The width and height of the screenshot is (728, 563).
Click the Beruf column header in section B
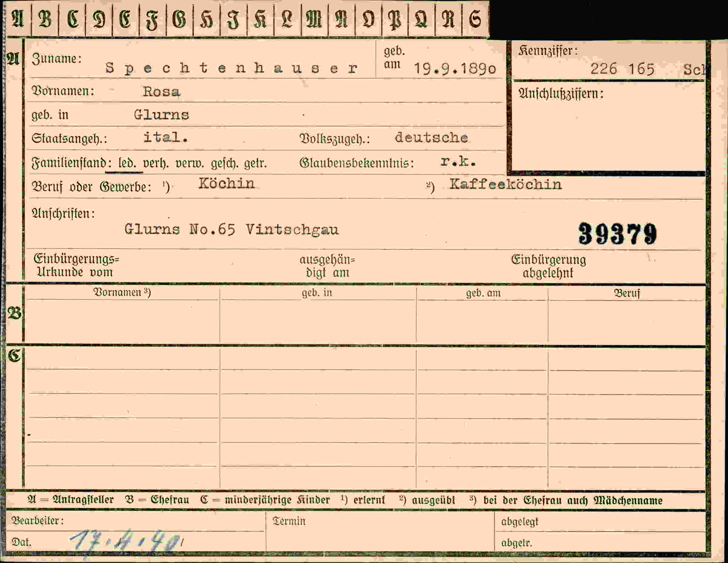pos(627,293)
